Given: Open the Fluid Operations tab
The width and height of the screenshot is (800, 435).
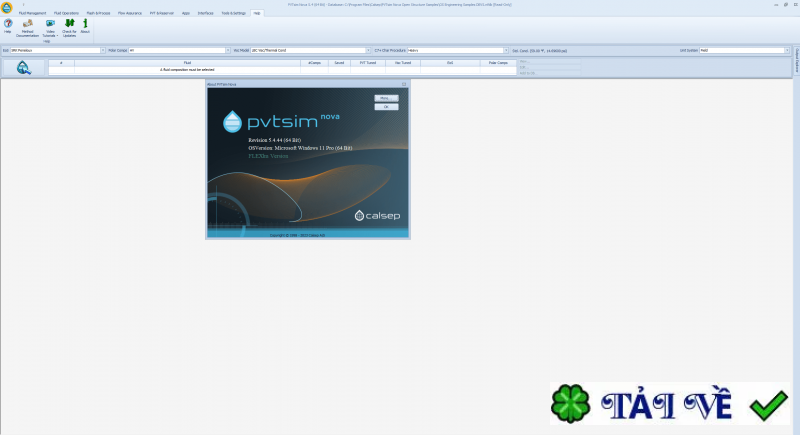Looking at the screenshot, I should 66,13.
